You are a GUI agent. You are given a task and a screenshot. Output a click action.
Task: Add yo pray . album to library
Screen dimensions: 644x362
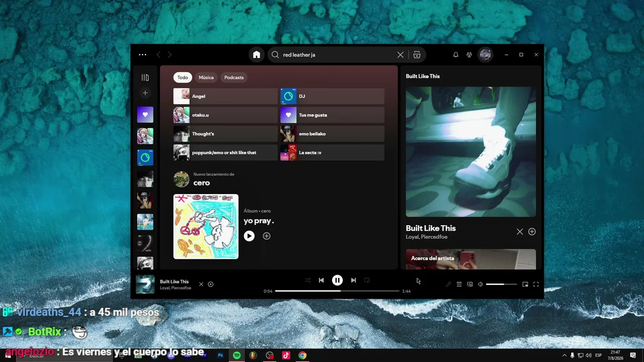click(267, 236)
